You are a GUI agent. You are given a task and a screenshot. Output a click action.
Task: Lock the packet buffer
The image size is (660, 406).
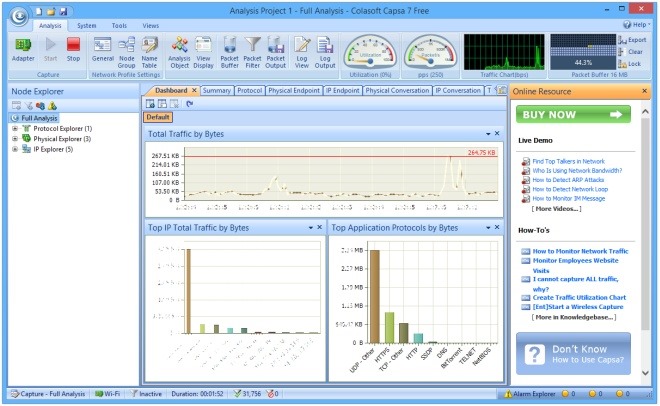(x=630, y=64)
